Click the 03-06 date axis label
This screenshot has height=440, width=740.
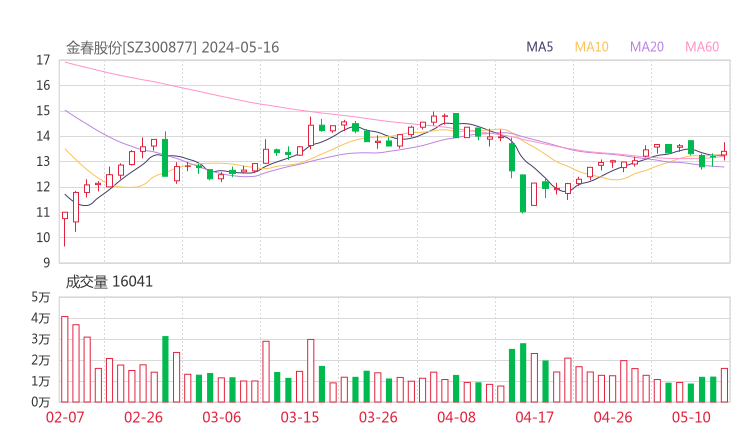point(222,417)
